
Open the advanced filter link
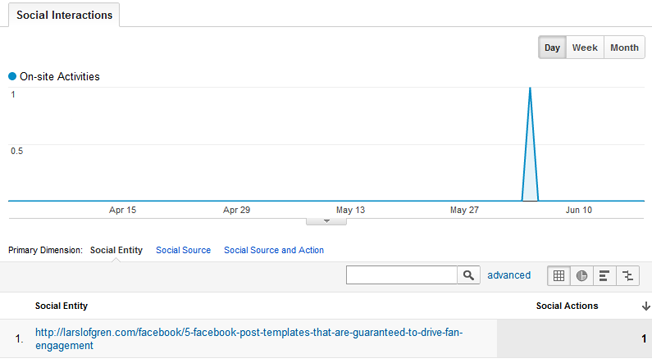[509, 275]
